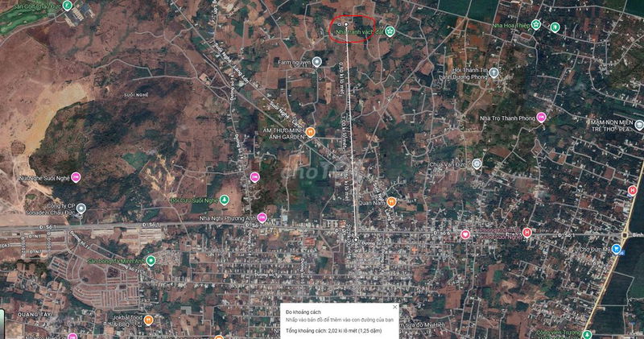
Task: Open the Ẩm Thực Minh Anh Garden restaurant pin
Action: click(x=311, y=131)
